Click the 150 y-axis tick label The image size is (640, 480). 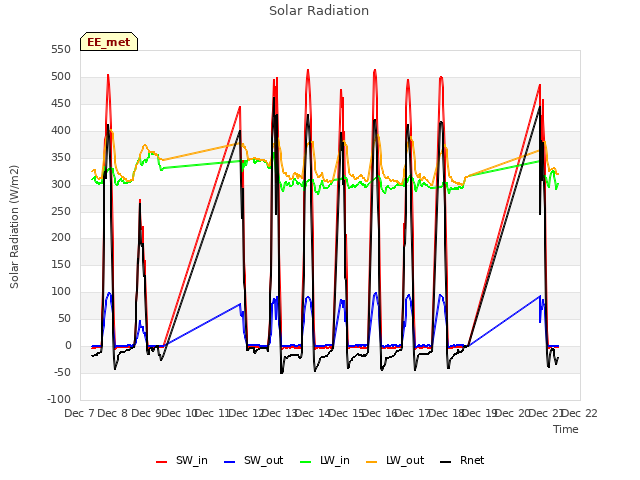click(x=61, y=264)
